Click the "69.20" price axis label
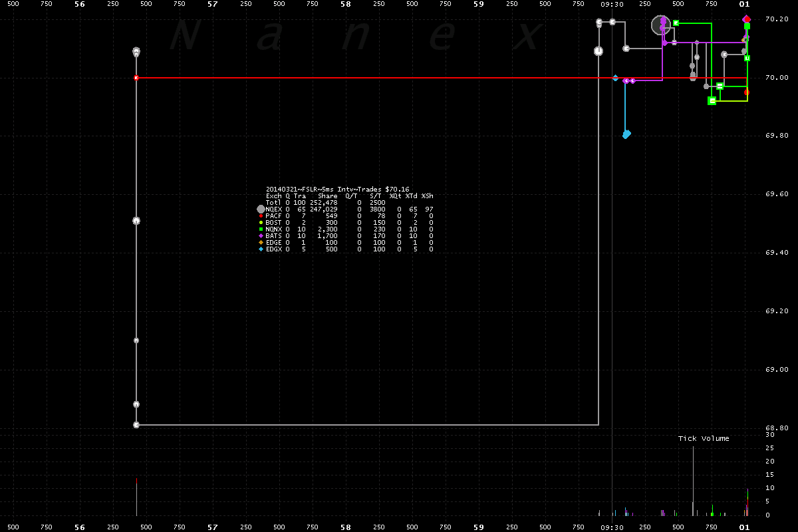798x532 pixels. click(775, 311)
